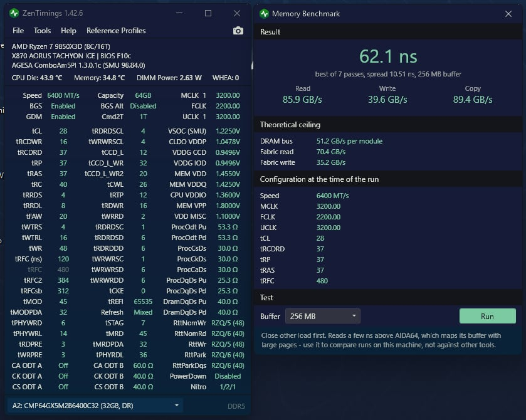Click the Memory Benchmark window logo icon

click(265, 14)
